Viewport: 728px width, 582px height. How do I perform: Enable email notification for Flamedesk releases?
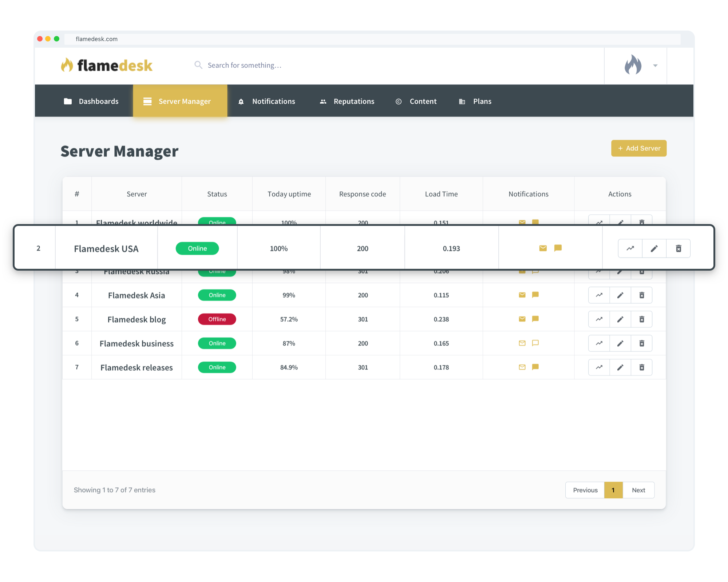(522, 367)
